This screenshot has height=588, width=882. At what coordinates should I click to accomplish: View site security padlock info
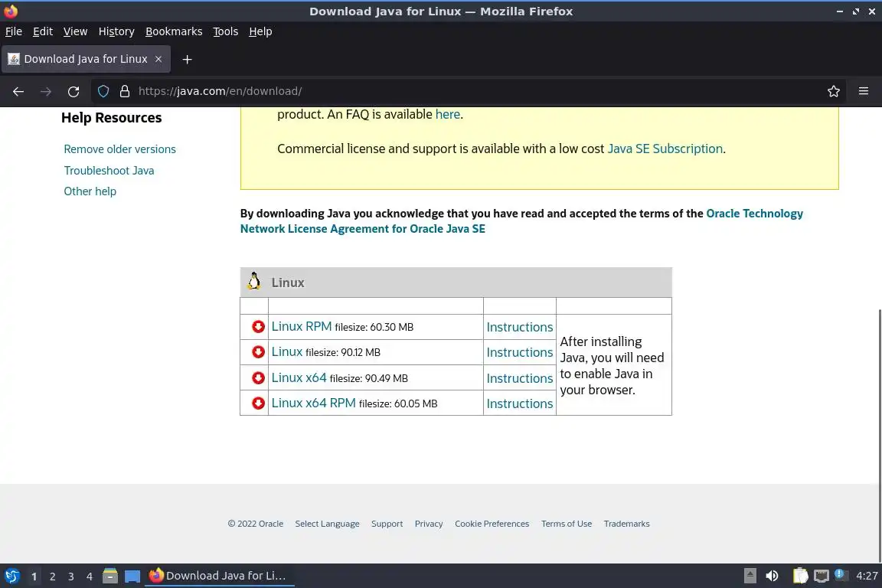pos(125,91)
